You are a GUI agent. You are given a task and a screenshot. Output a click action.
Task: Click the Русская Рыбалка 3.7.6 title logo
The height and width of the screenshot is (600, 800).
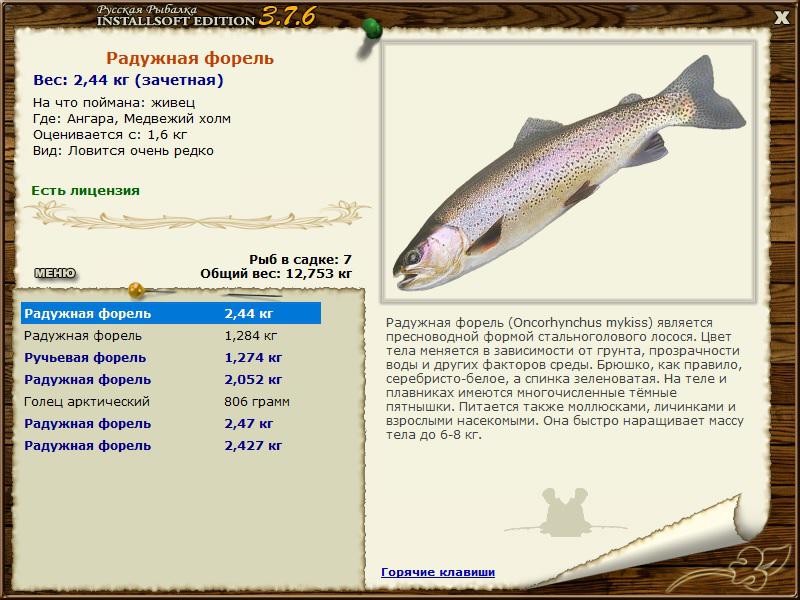(x=206, y=17)
